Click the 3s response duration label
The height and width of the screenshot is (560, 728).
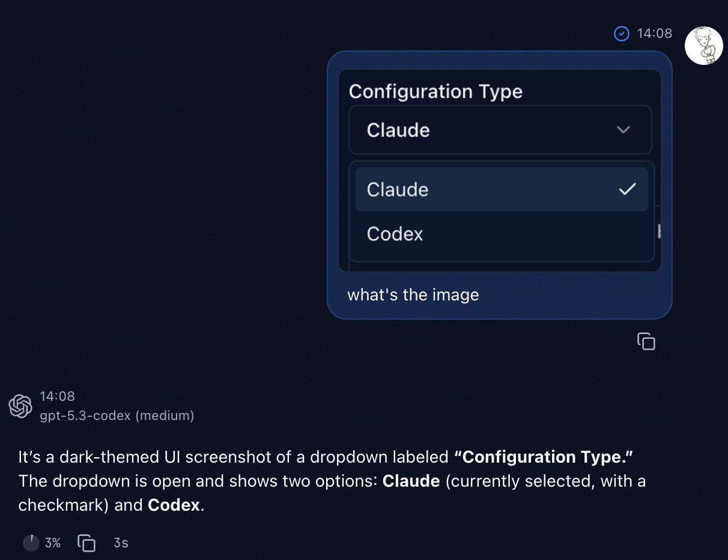point(121,543)
